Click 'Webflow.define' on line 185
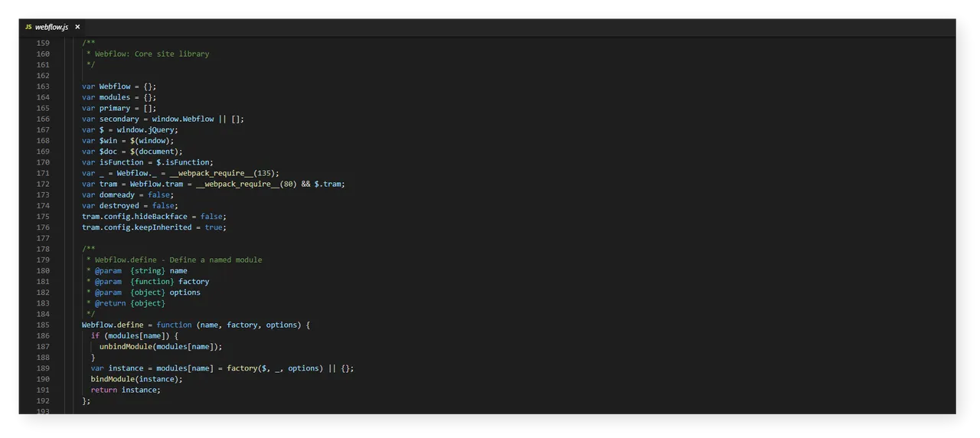The height and width of the screenshot is (438, 980). coord(113,325)
